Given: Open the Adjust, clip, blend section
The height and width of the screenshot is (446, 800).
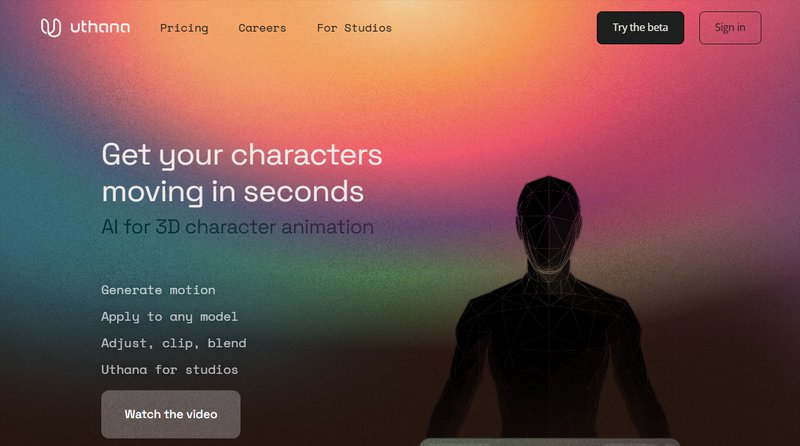Looking at the screenshot, I should tap(173, 343).
